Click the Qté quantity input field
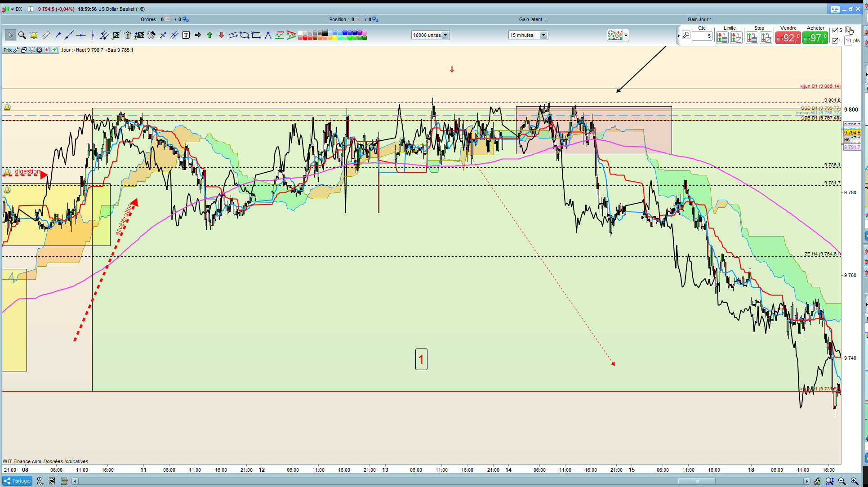 tap(702, 36)
